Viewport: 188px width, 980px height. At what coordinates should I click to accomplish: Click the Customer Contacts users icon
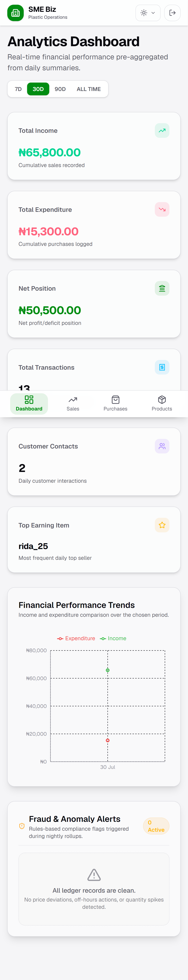[162, 446]
